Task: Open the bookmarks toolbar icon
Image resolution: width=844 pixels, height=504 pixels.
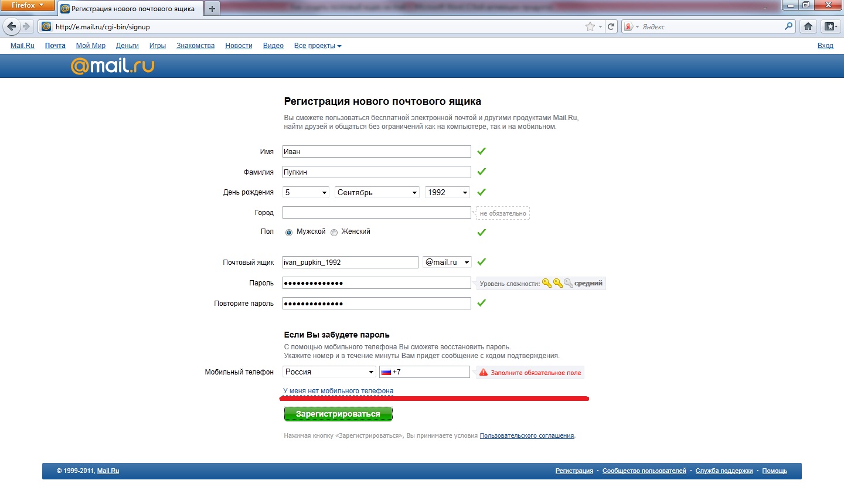Action: pyautogui.click(x=829, y=26)
